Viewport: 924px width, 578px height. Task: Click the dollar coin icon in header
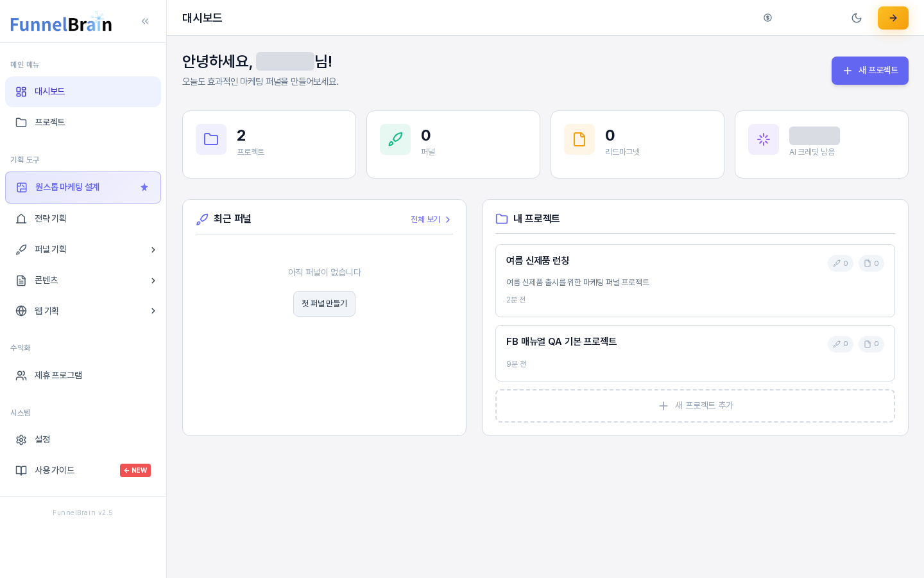pyautogui.click(x=767, y=18)
